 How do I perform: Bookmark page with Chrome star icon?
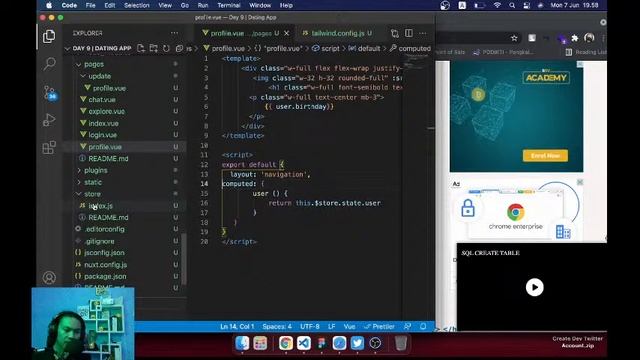(514, 38)
